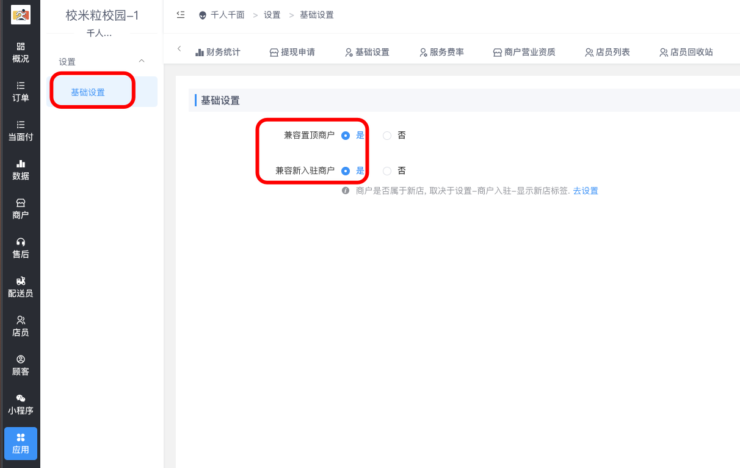Open the 售后 after-sales sidebar icon
This screenshot has width=740, height=468.
point(20,248)
